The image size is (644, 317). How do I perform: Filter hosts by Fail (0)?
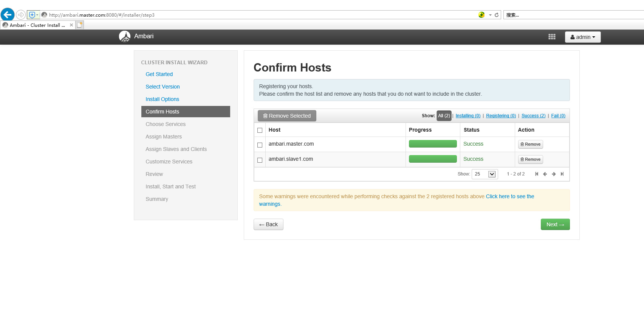(558, 116)
